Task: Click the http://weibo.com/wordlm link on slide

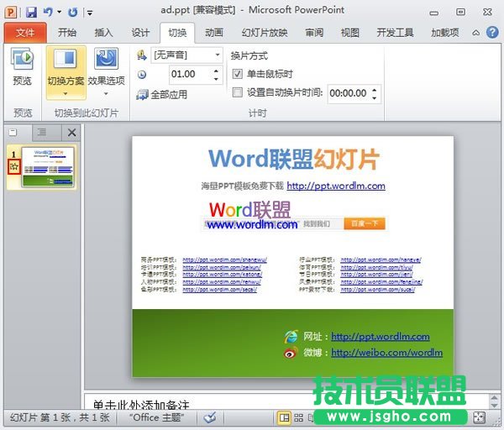Action: coord(386,353)
